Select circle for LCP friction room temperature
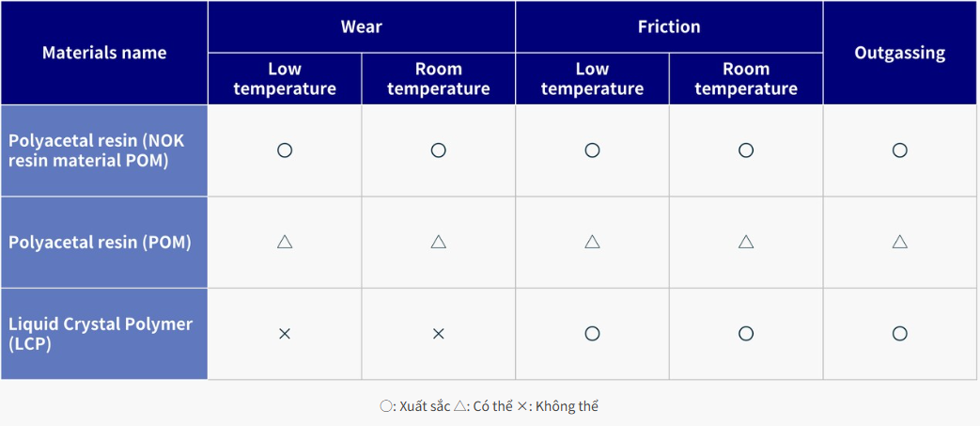Screen dimensions: 980x426 pos(746,334)
